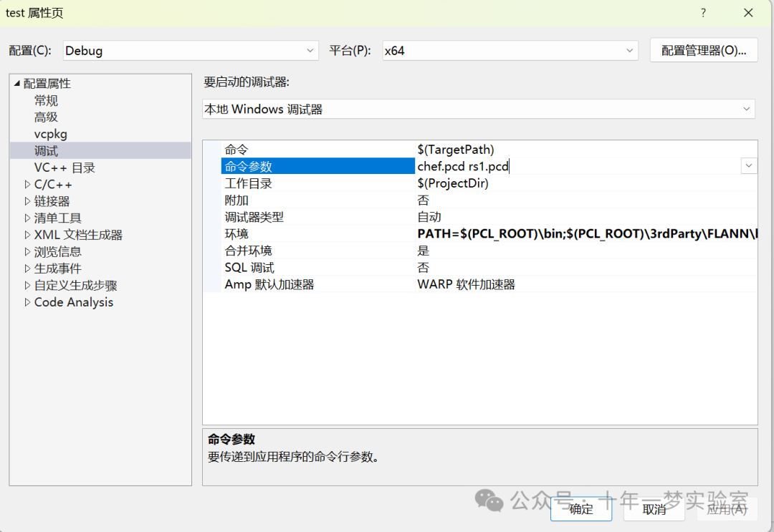Expand the XML 文档生成器 node arrow
The image size is (774, 532).
tap(27, 235)
